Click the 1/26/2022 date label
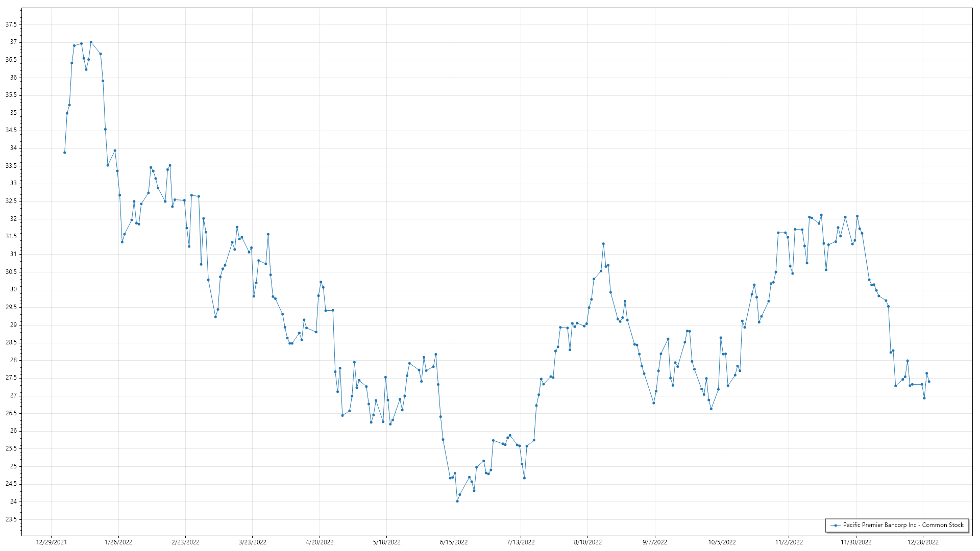The image size is (980, 551). (118, 542)
